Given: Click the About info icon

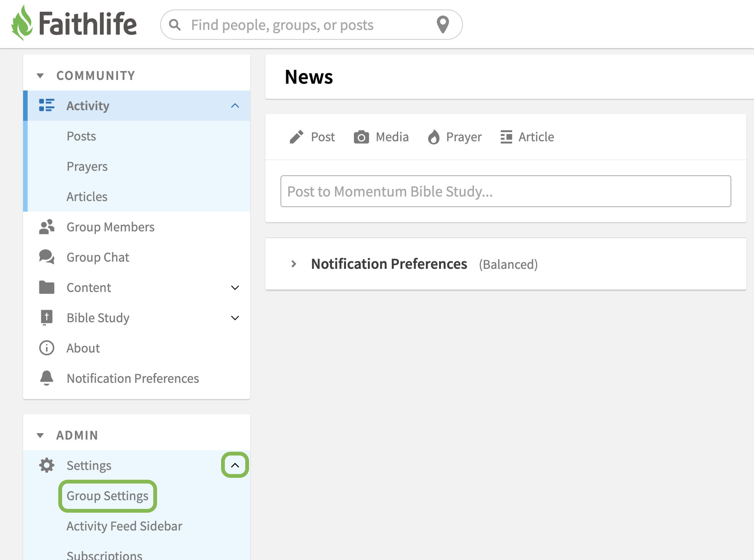Looking at the screenshot, I should click(x=47, y=348).
